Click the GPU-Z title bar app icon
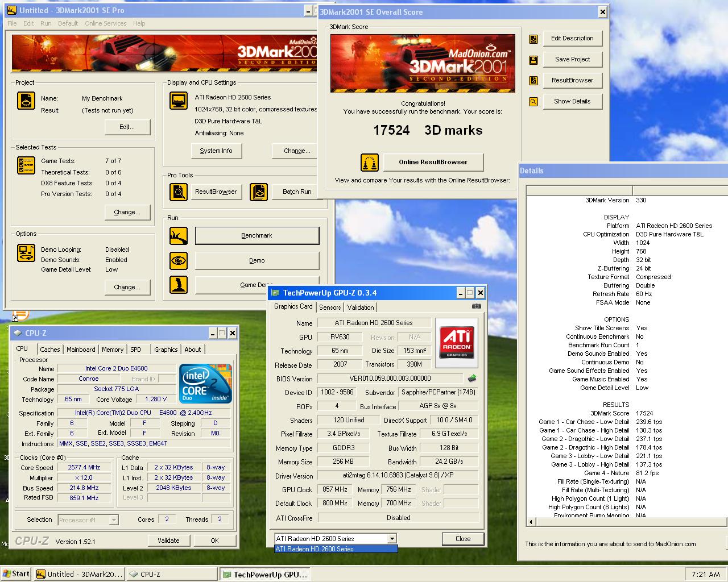The width and height of the screenshot is (728, 582). tap(276, 293)
